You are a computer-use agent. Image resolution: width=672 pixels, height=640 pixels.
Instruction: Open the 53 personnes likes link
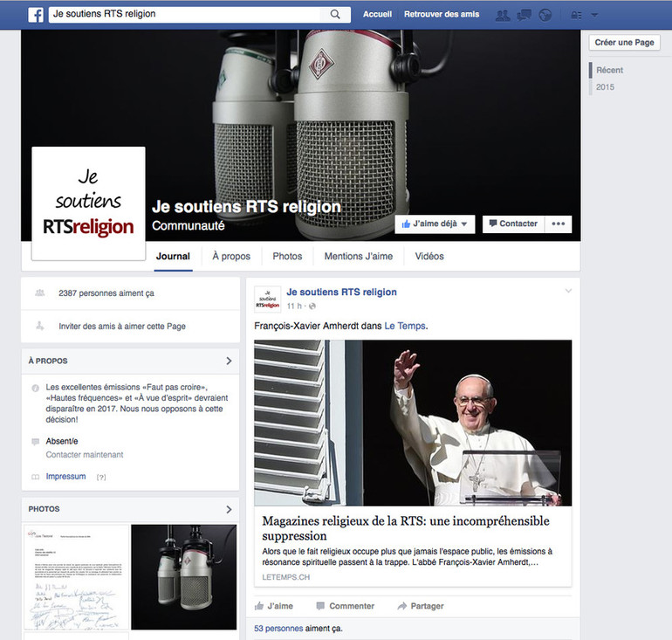click(278, 629)
